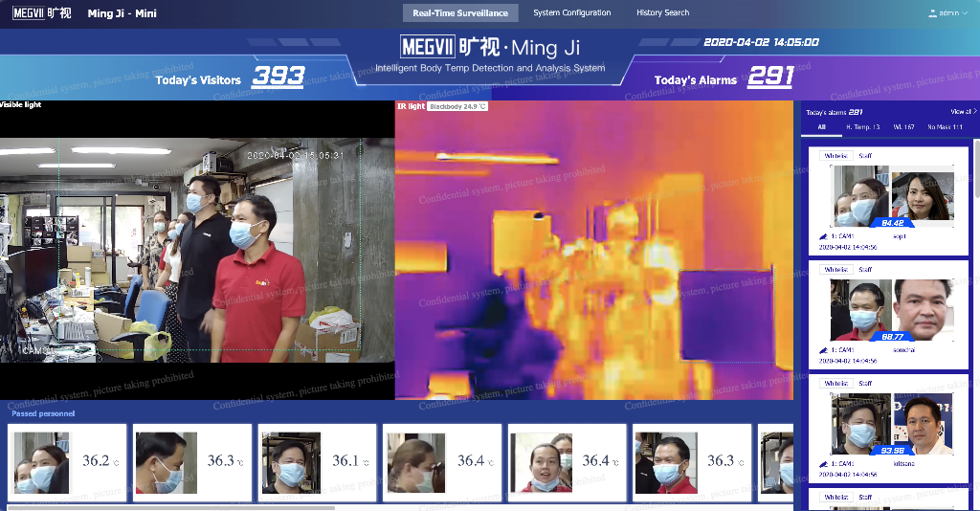Click the IR light feed label
The image size is (980, 511).
(411, 106)
